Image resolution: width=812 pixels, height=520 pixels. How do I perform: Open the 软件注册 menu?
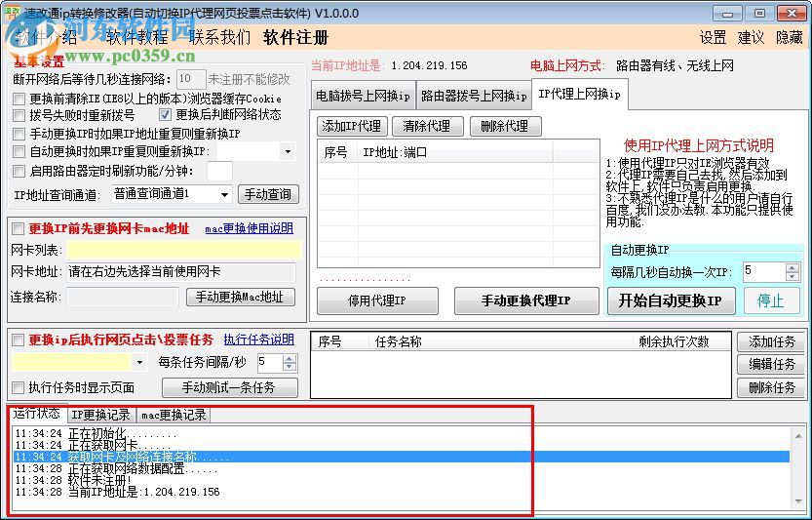295,37
